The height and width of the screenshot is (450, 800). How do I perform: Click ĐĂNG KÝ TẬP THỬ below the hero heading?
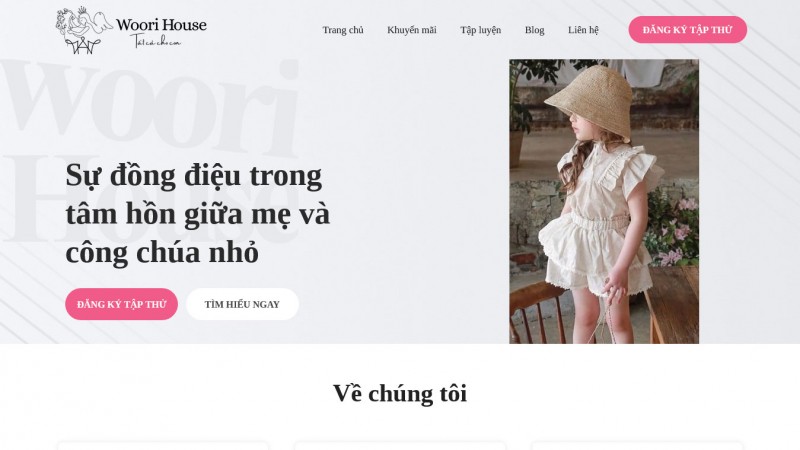tap(121, 304)
